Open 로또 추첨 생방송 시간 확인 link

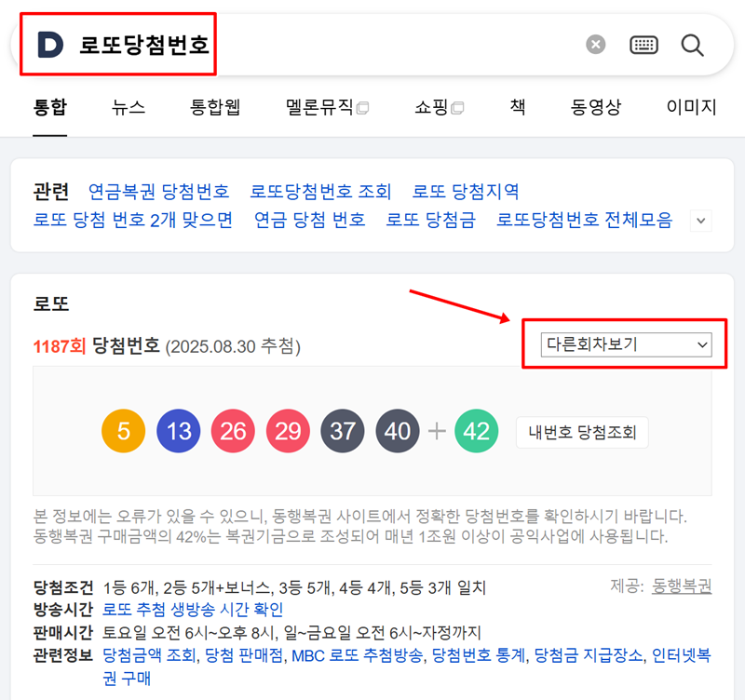(193, 610)
